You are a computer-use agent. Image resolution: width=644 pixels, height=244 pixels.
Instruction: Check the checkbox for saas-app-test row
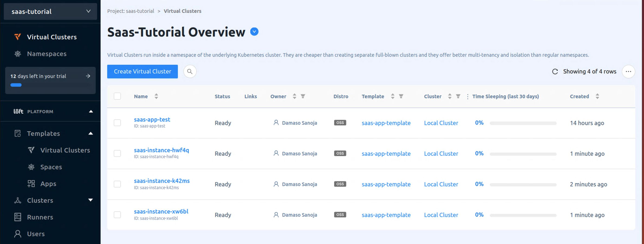tap(117, 123)
